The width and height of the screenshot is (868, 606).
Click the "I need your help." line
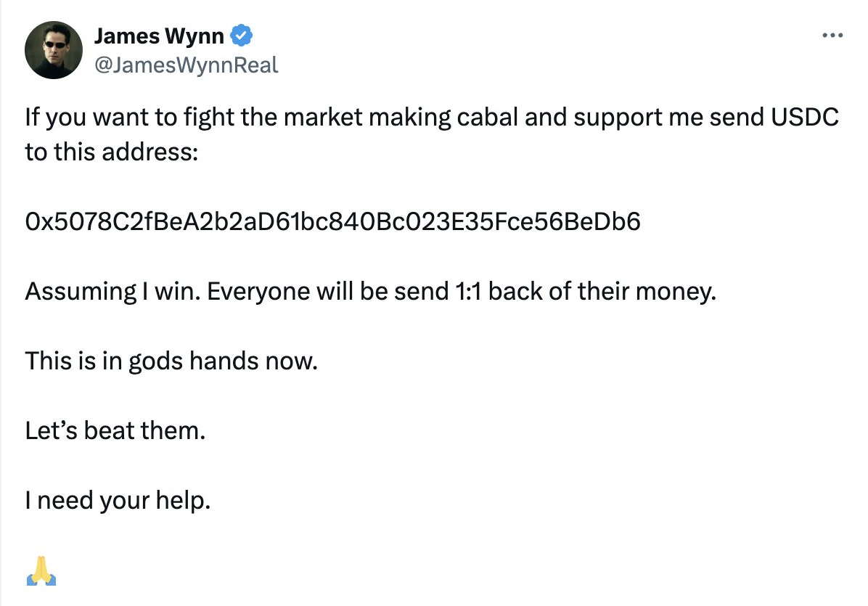pos(118,500)
